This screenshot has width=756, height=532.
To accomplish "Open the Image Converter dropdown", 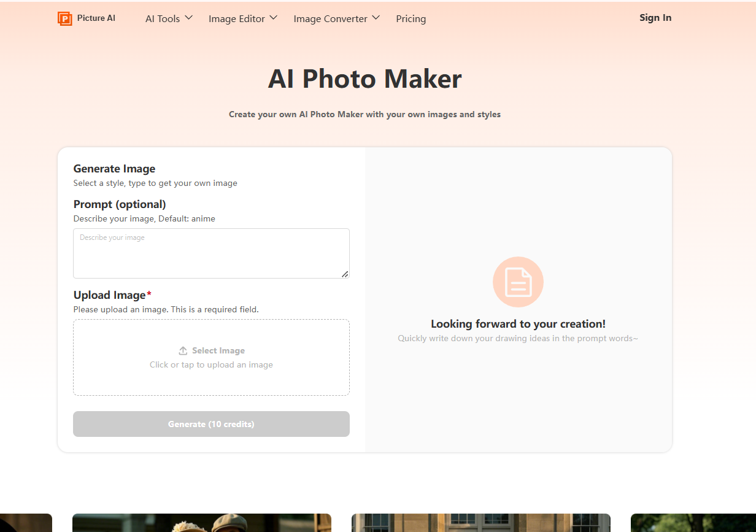I will coord(337,18).
